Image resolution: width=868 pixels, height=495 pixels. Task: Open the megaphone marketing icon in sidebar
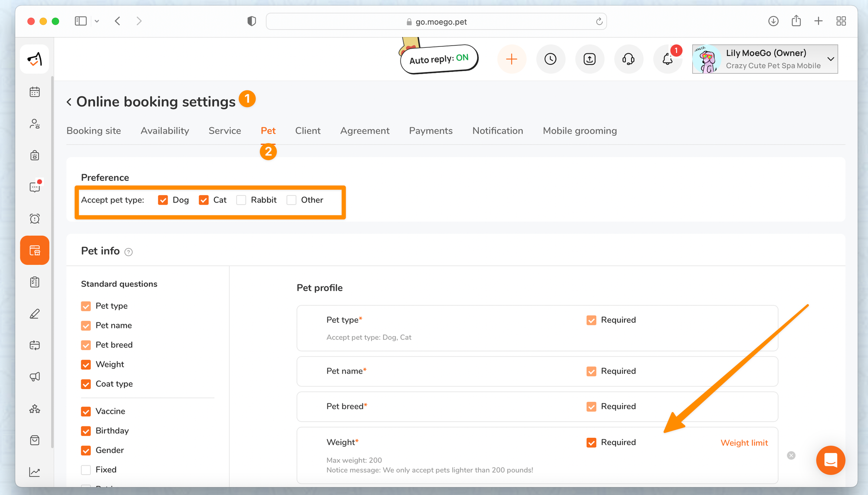(x=35, y=377)
